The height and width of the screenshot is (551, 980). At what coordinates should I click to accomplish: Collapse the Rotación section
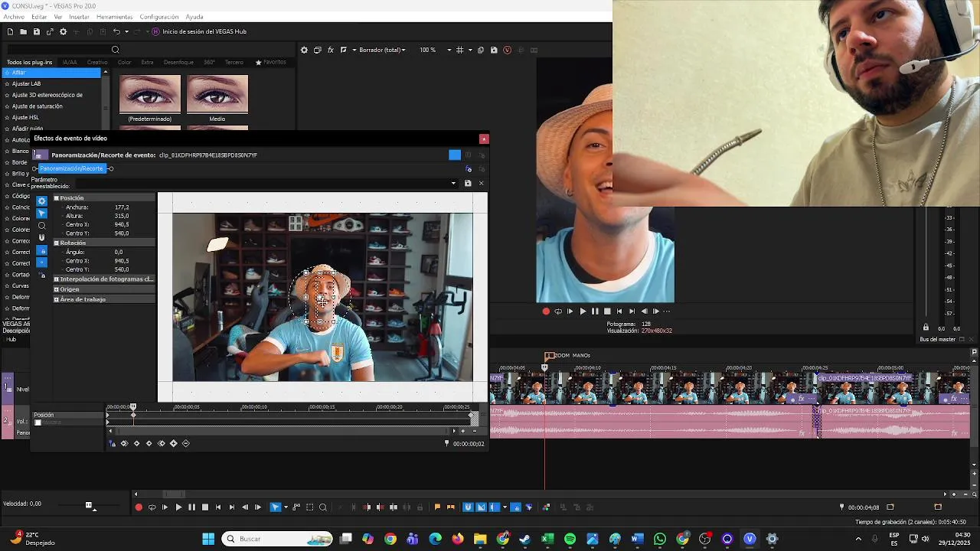click(x=56, y=243)
